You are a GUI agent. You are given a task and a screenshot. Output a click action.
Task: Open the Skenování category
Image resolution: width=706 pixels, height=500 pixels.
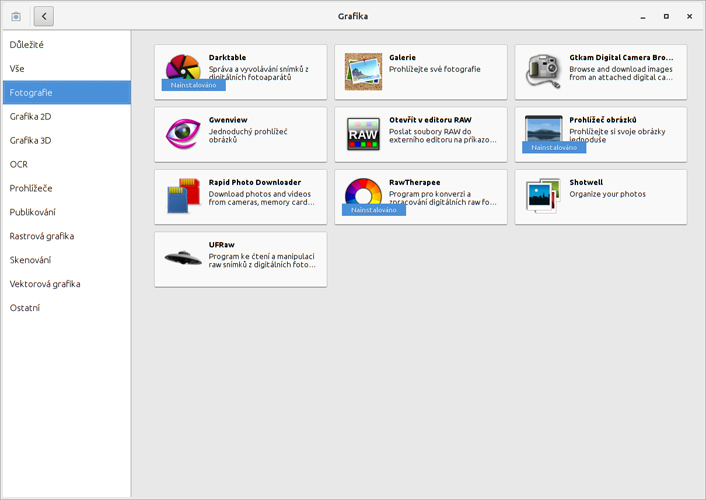click(67, 259)
